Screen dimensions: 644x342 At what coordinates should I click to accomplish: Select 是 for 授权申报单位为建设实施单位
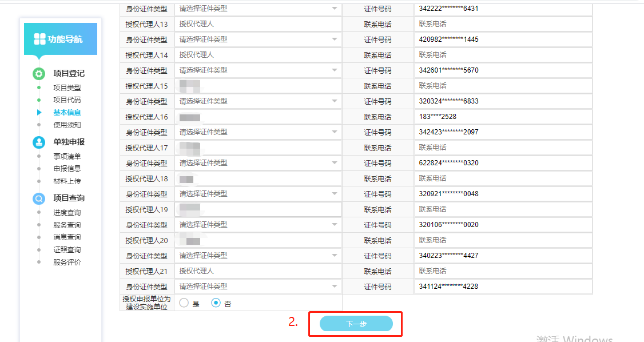[184, 303]
